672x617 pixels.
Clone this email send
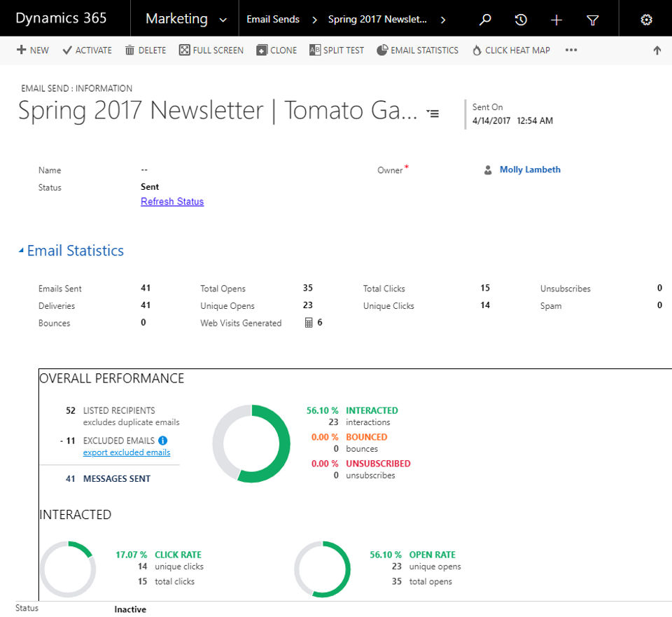point(276,50)
